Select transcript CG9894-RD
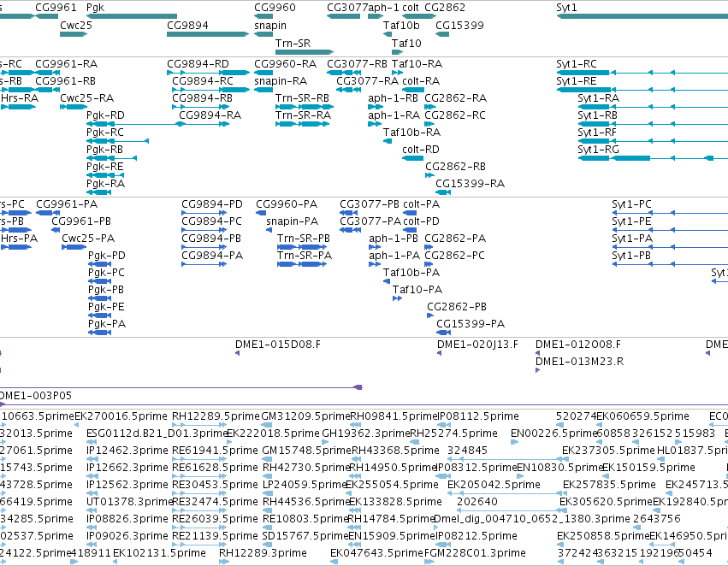The height and width of the screenshot is (566, 728). click(198, 64)
